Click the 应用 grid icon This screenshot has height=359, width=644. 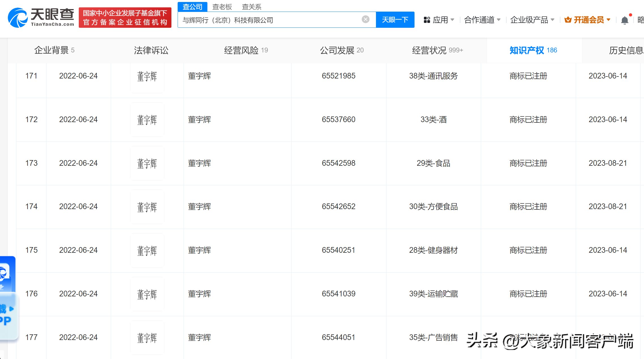pos(427,20)
